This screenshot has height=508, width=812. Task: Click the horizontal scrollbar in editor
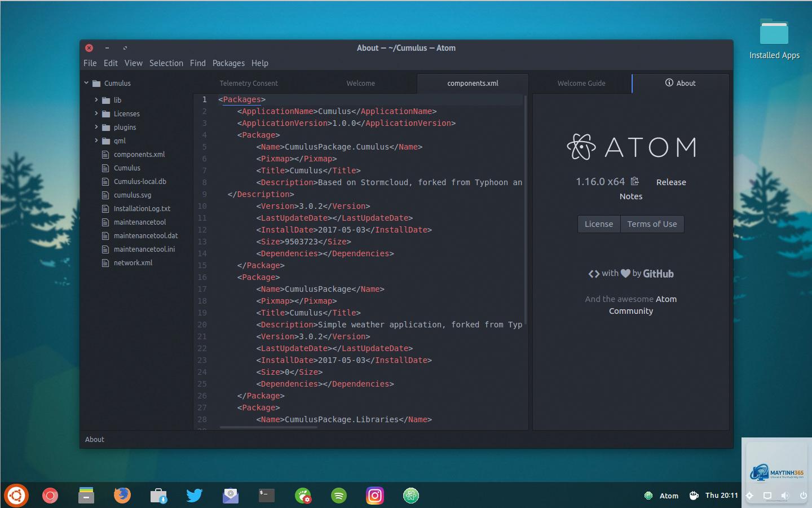click(x=268, y=427)
